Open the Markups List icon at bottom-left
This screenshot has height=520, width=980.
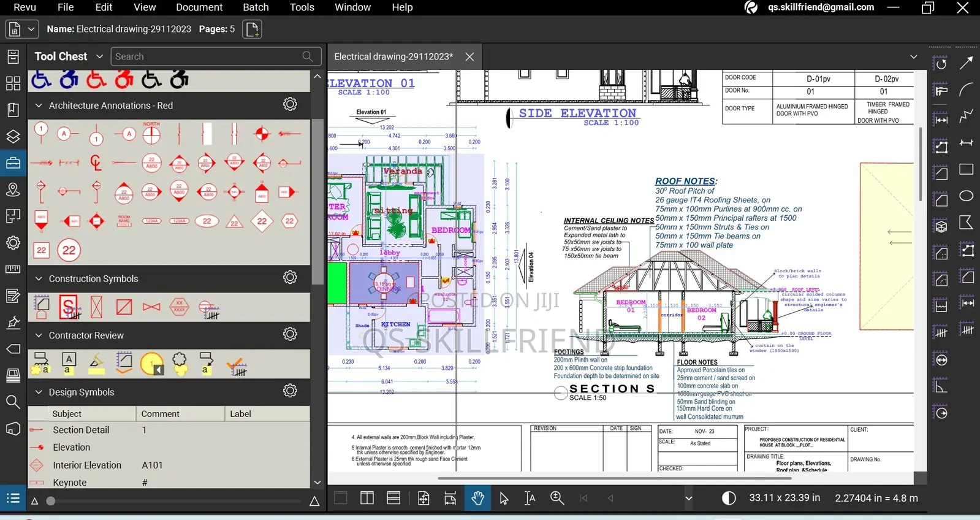coord(13,498)
